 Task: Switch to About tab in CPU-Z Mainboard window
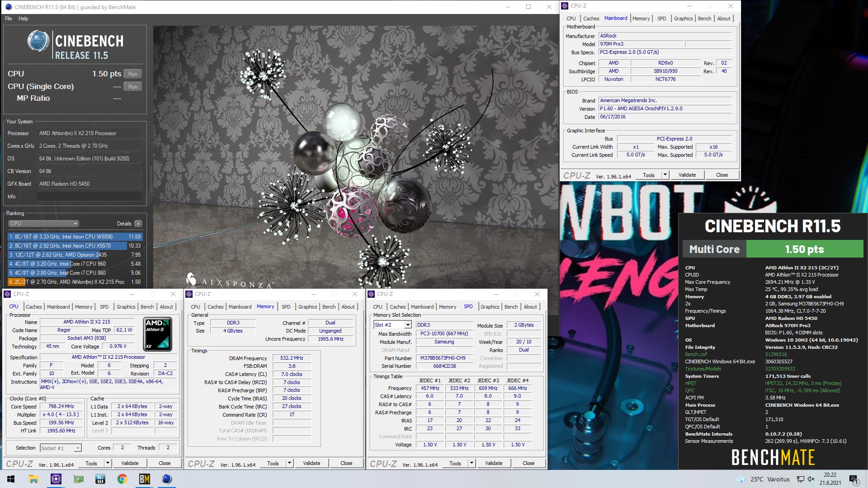(x=724, y=19)
